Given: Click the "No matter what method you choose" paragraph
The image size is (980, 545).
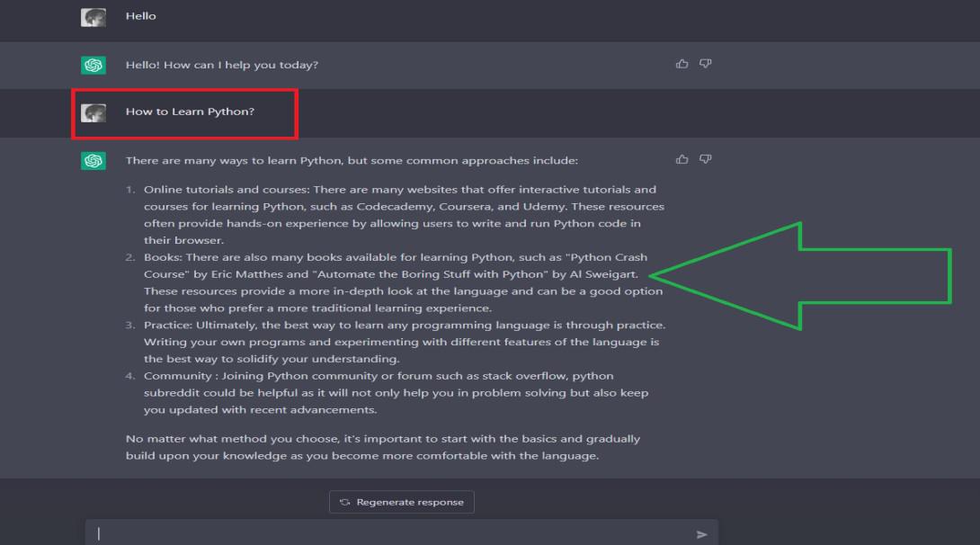Looking at the screenshot, I should pyautogui.click(x=382, y=447).
